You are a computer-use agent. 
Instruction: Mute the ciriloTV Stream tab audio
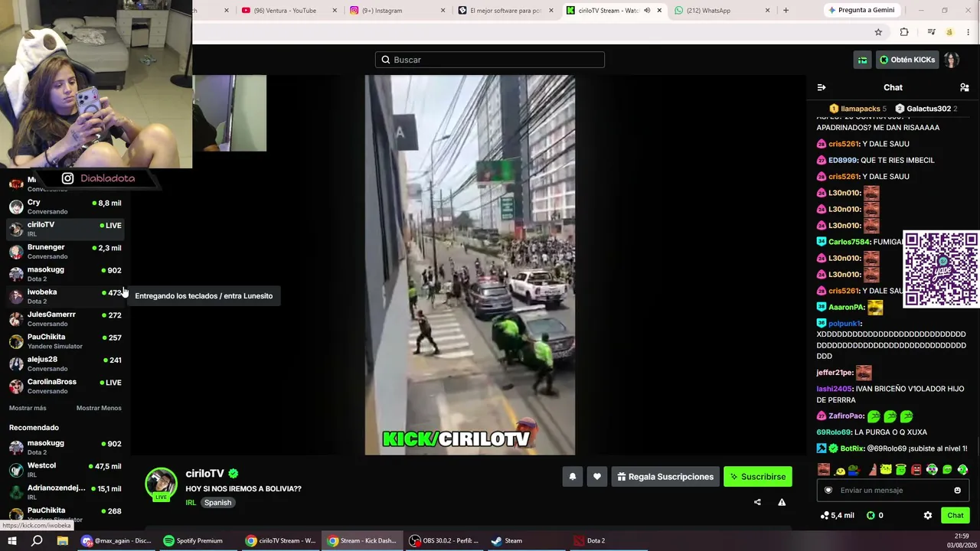pos(647,11)
